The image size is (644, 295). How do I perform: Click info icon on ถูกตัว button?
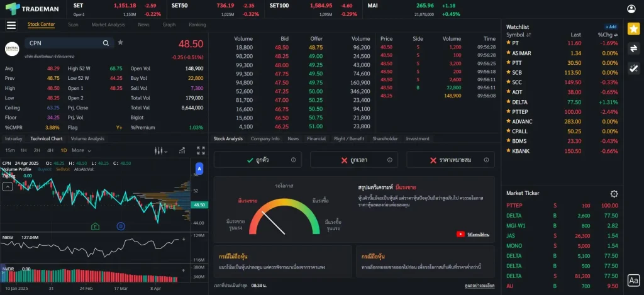(x=293, y=160)
